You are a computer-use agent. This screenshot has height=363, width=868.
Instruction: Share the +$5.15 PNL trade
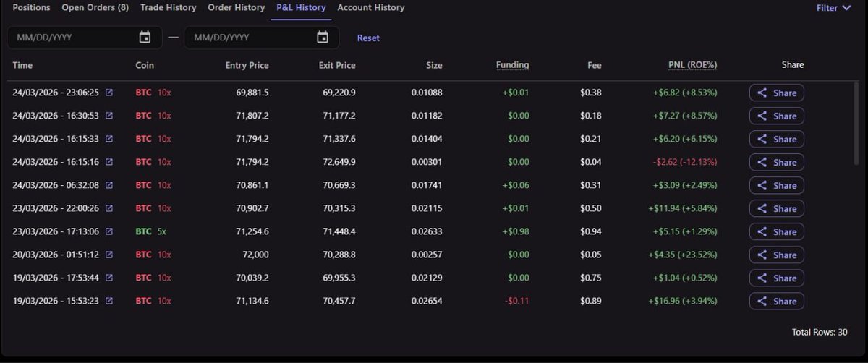point(777,231)
